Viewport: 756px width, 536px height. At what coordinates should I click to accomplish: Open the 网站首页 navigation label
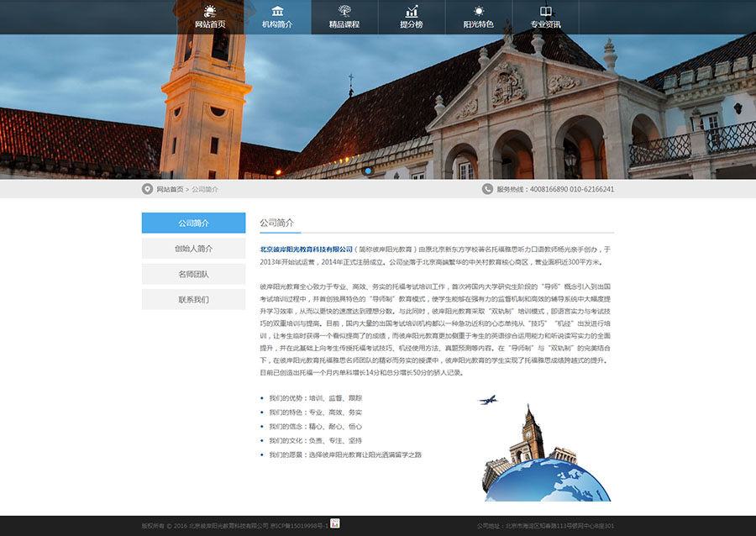(x=210, y=24)
